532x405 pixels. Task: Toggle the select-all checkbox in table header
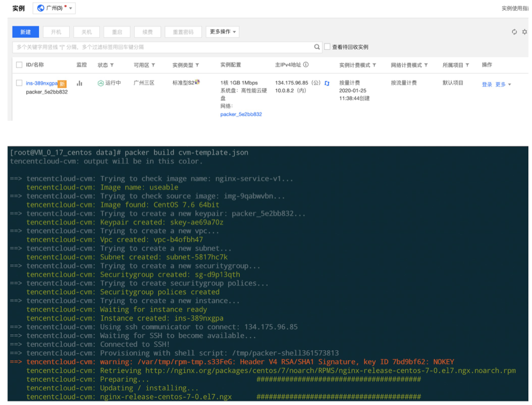pyautogui.click(x=19, y=65)
